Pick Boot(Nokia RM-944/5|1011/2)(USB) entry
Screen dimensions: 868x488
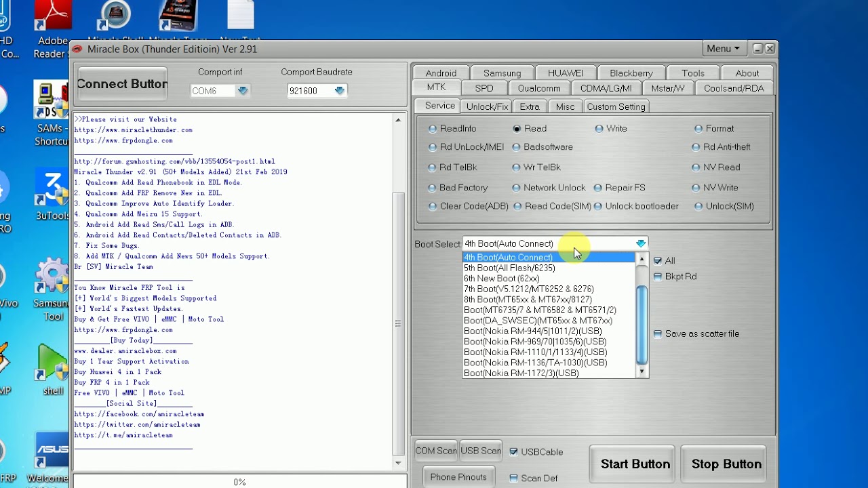[x=549, y=331]
